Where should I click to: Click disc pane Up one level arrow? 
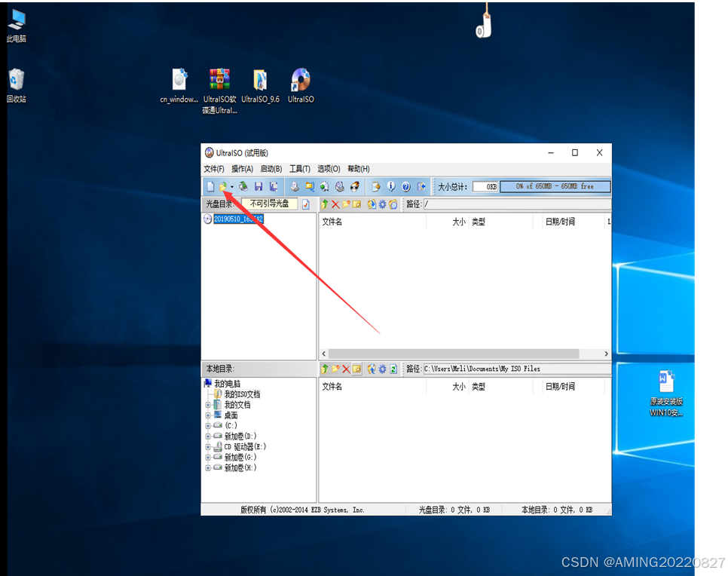325,204
